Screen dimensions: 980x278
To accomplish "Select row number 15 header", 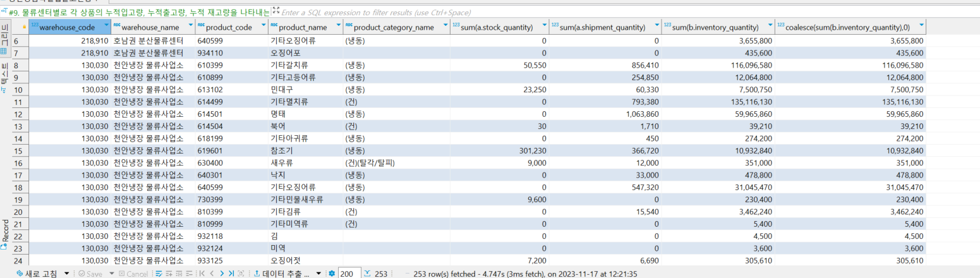I will (20, 150).
